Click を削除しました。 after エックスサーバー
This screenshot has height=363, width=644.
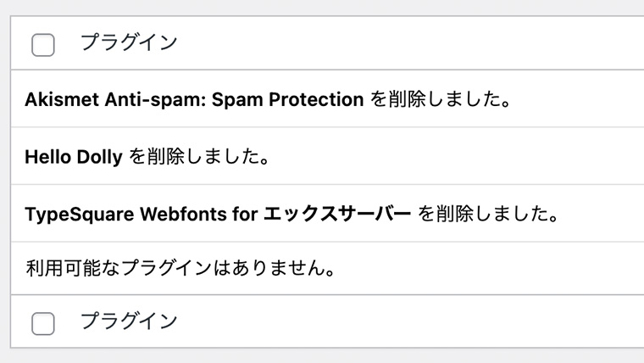coord(488,213)
